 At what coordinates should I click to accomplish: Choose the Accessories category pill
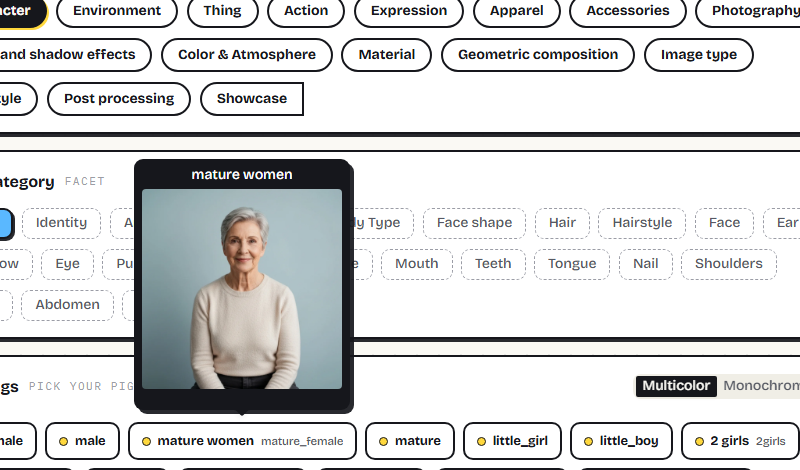click(628, 11)
